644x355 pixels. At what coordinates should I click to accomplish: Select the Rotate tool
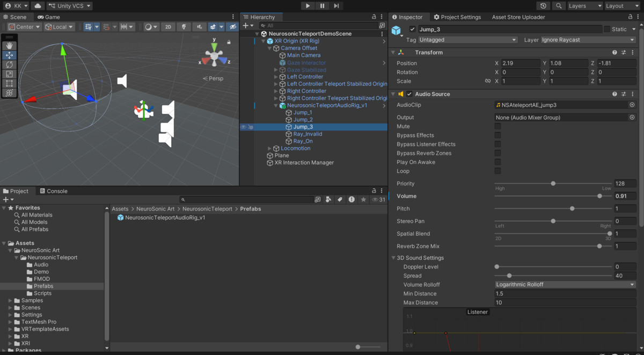coord(10,64)
